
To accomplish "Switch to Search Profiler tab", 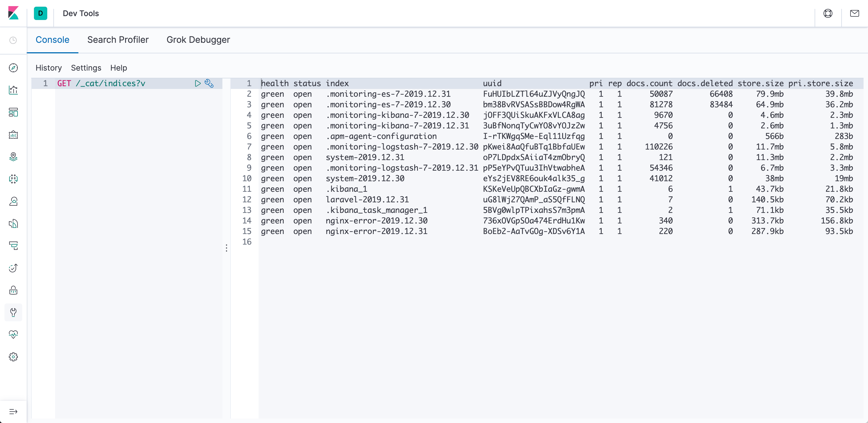I will point(118,40).
